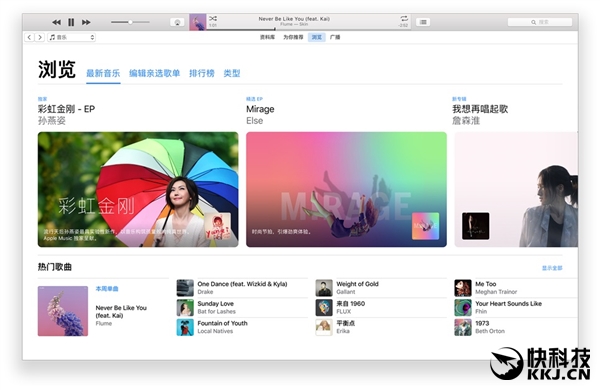This screenshot has width=600, height=390.
Task: Open small album cover on 彩虹金刚 banner
Action: [217, 226]
